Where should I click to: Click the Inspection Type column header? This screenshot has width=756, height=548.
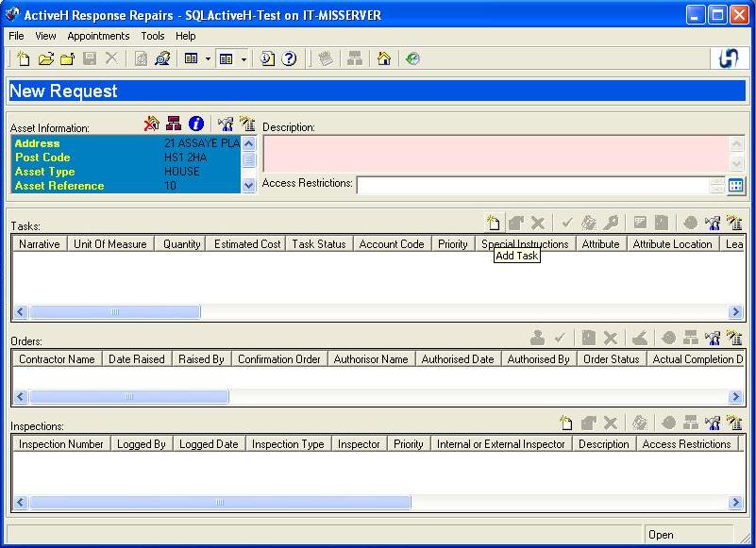tap(288, 444)
